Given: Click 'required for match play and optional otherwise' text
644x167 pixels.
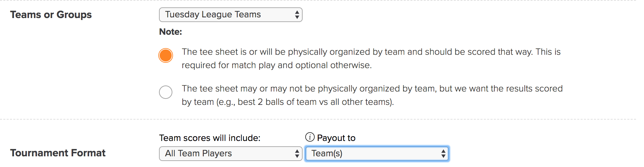Looking at the screenshot, I should [277, 65].
